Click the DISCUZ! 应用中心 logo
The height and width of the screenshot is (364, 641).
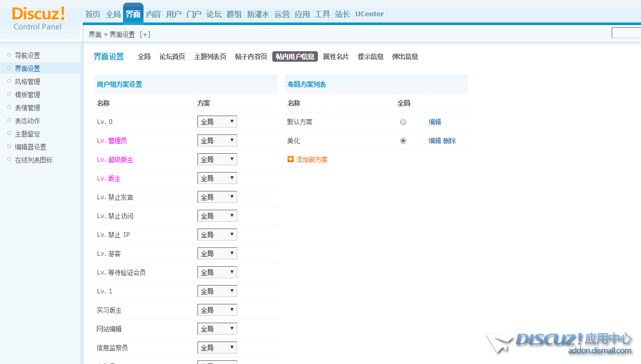click(x=560, y=343)
